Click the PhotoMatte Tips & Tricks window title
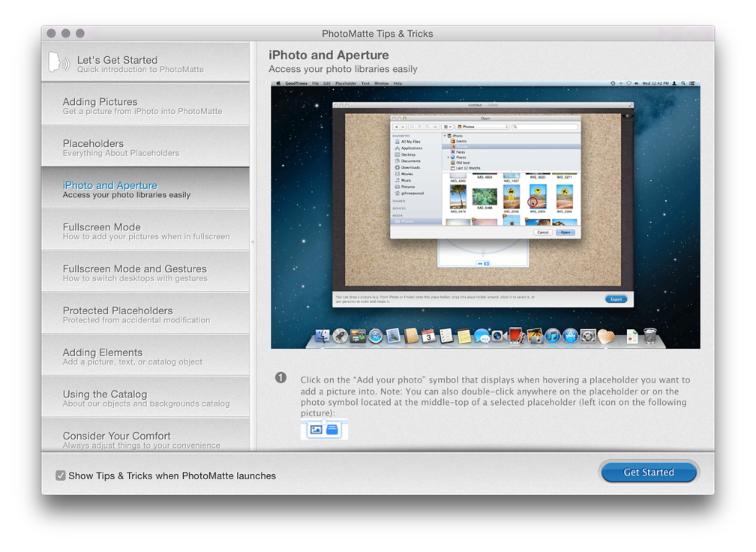The width and height of the screenshot is (756, 552). 377,34
